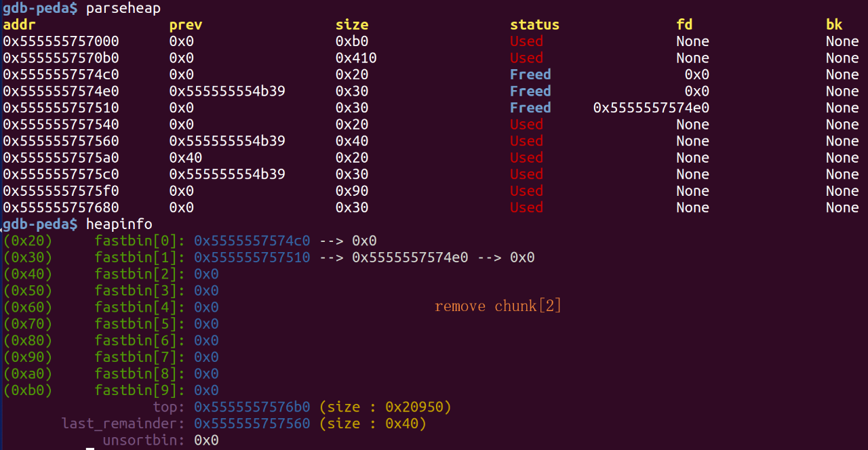Image resolution: width=868 pixels, height=450 pixels.
Task: Click the Used status of chunk 0x555555757680
Action: pyautogui.click(x=526, y=207)
